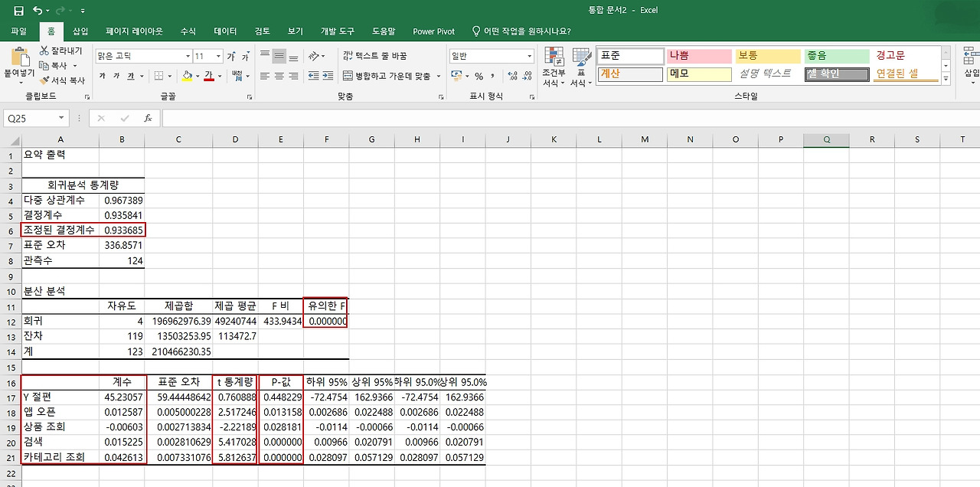Expand the fill color dropdown arrow
The image size is (980, 487).
tap(198, 76)
